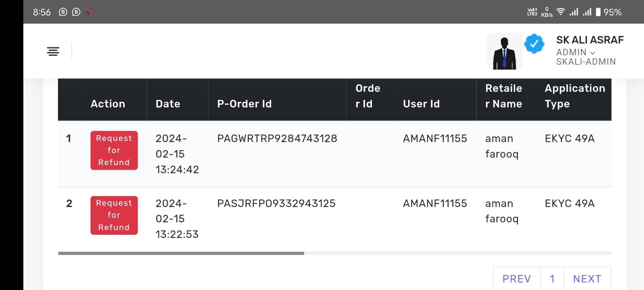Select page 1 in pagination
The image size is (644, 290).
click(552, 279)
